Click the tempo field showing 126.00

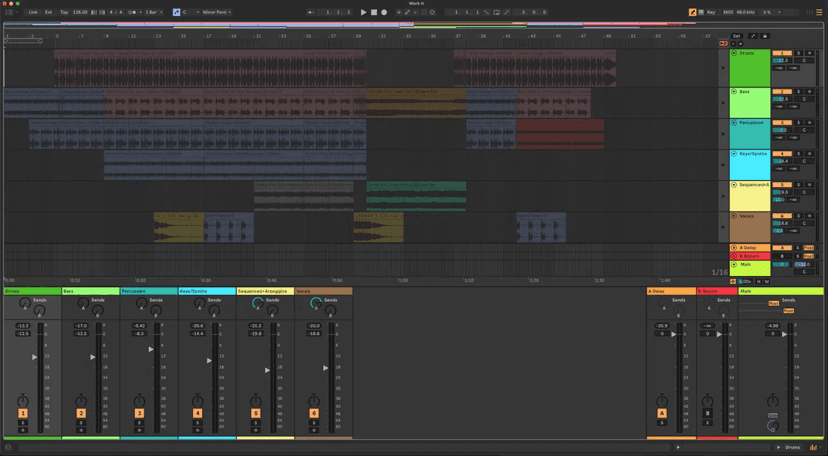(x=80, y=12)
